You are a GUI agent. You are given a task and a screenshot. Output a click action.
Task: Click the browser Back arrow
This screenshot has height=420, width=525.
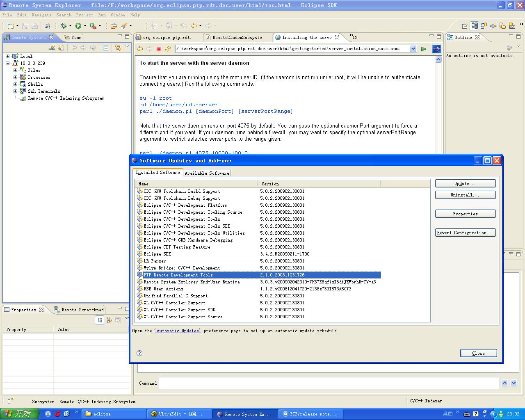pyautogui.click(x=140, y=49)
